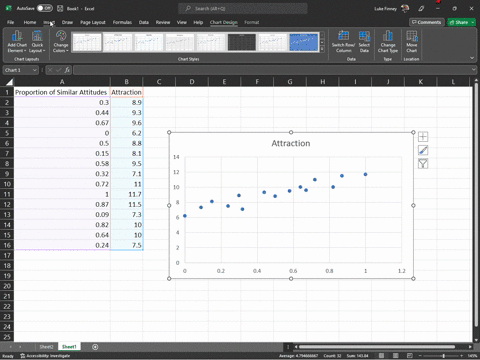Click the Chart Styles paintbrush button
This screenshot has width=480, height=360.
423,150
